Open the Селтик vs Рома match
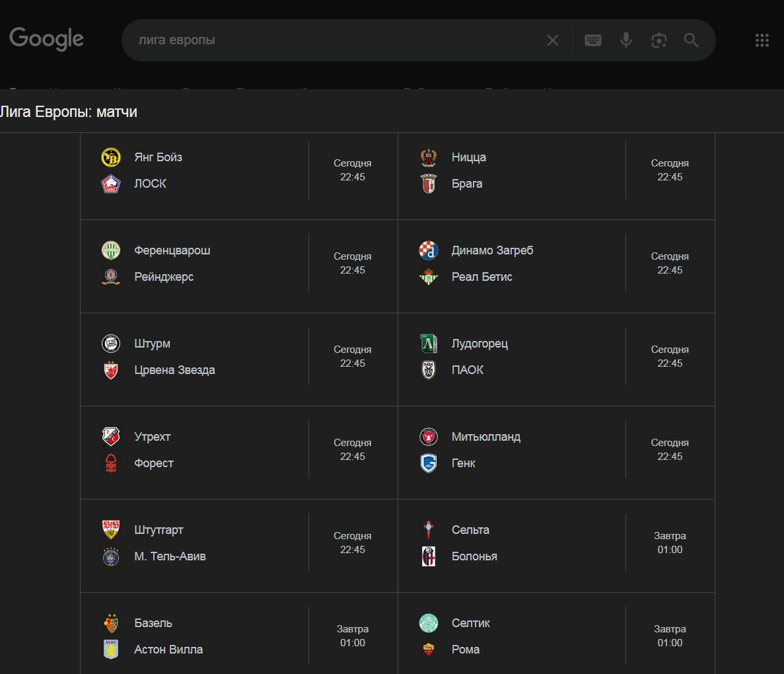This screenshot has width=784, height=674. 557,634
